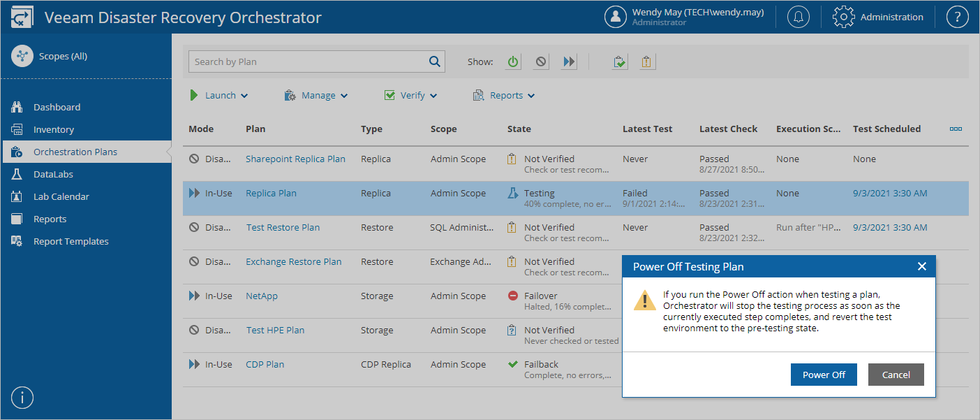This screenshot has height=420, width=980.
Task: Sort by the Mode column header
Action: [201, 129]
